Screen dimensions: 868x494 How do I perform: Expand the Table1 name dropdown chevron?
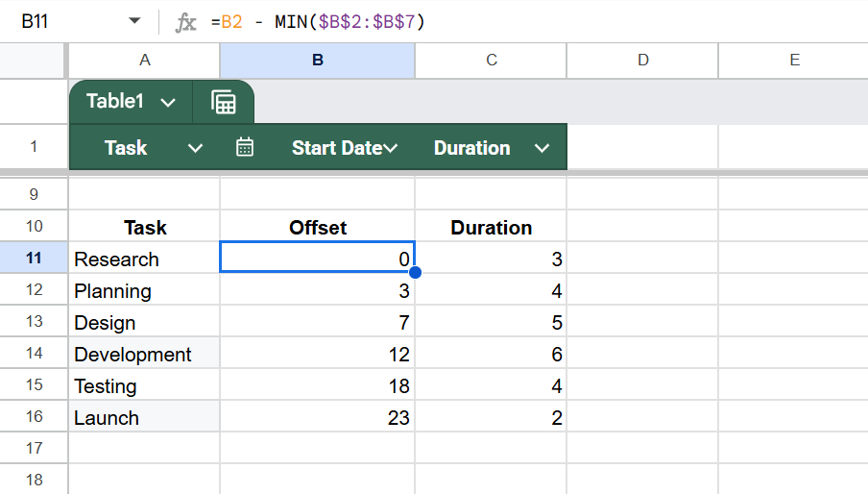pos(168,103)
